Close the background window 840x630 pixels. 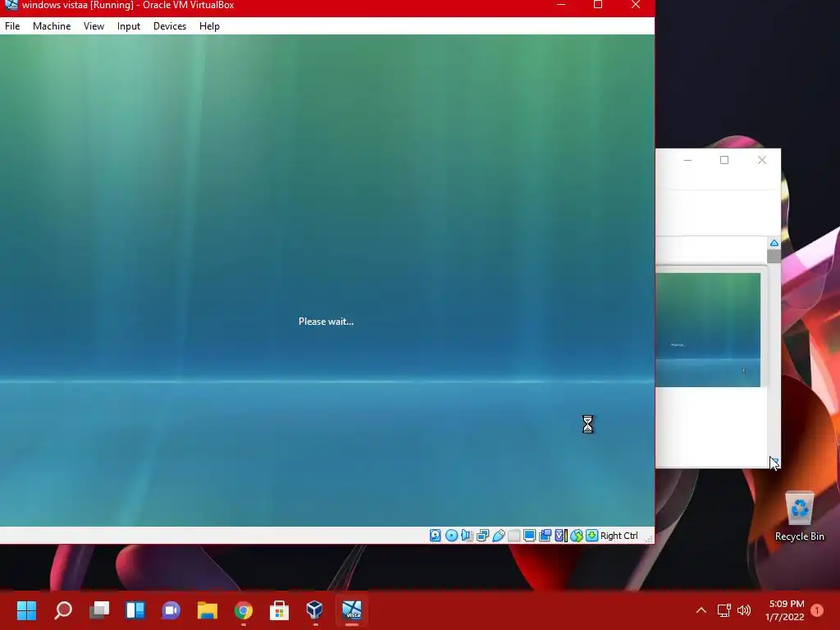(762, 160)
